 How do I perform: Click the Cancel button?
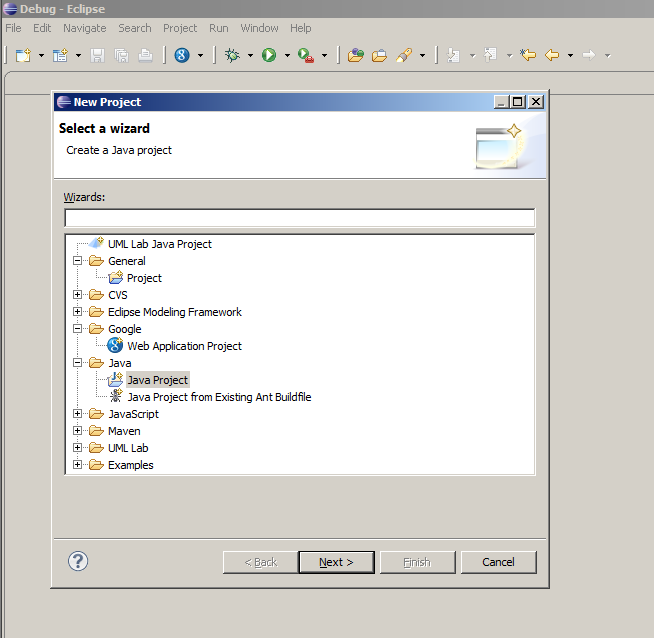498,562
